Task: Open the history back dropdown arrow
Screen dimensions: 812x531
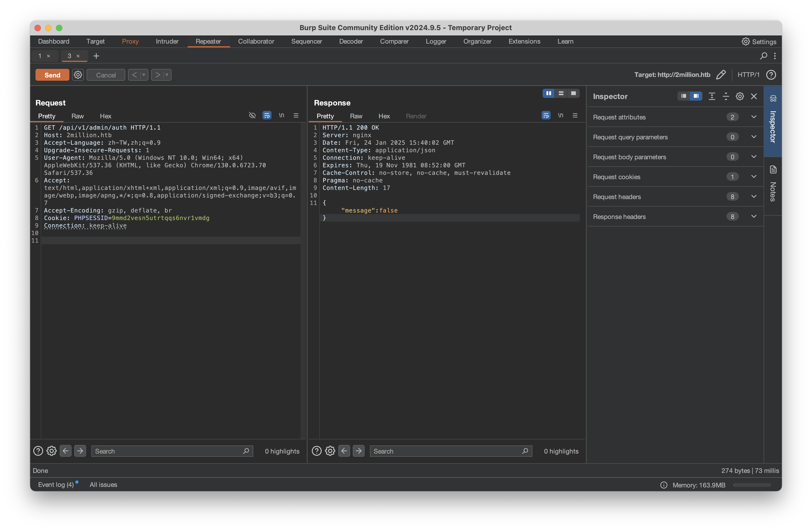Action: 144,75
